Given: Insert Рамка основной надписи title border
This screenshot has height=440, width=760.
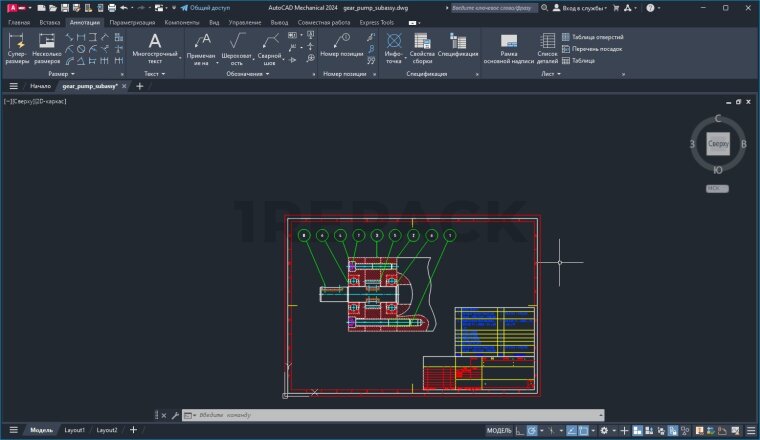Looking at the screenshot, I should [508, 47].
